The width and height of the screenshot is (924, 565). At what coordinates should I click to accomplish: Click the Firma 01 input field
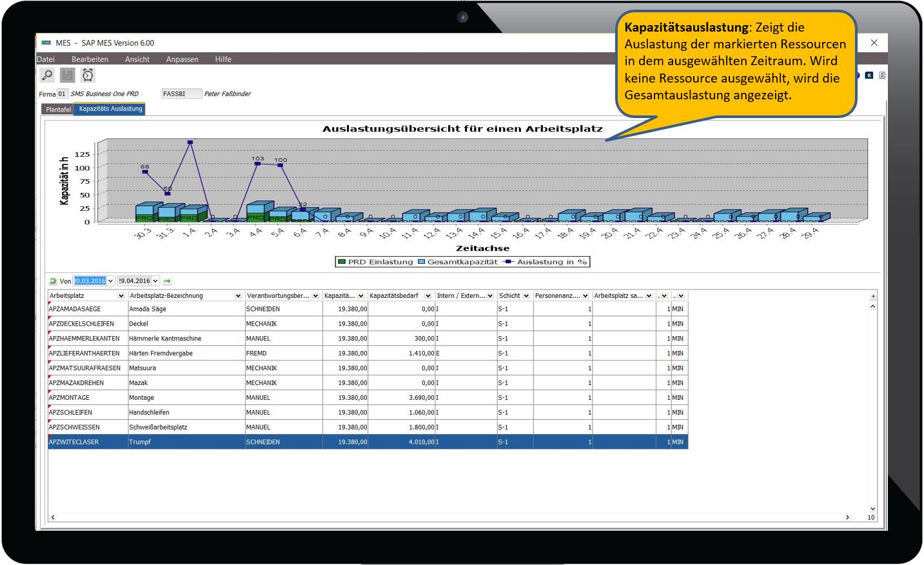coord(62,94)
